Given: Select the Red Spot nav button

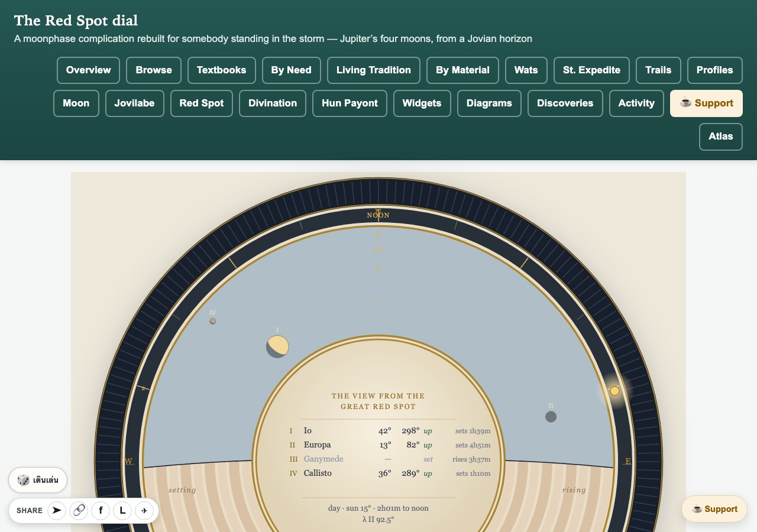Looking at the screenshot, I should 202,103.
